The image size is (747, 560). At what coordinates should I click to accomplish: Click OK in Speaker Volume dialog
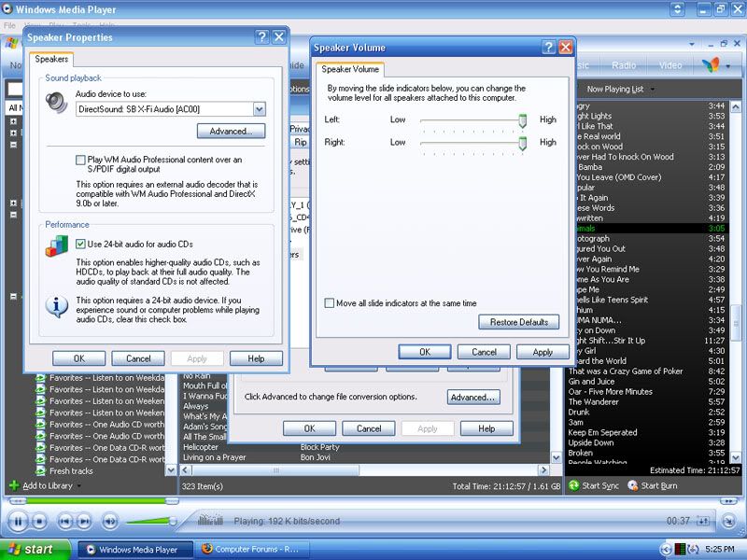pyautogui.click(x=425, y=352)
